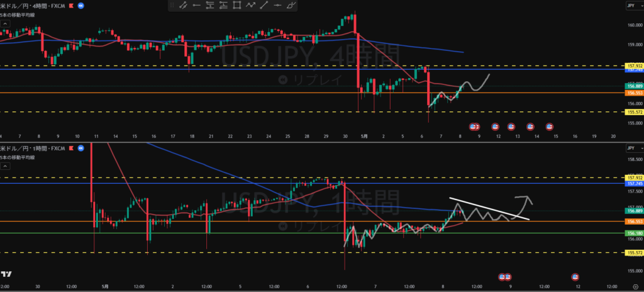This screenshot has height=292, width=644.
Task: Select the trend line tool
Action: tap(264, 5)
